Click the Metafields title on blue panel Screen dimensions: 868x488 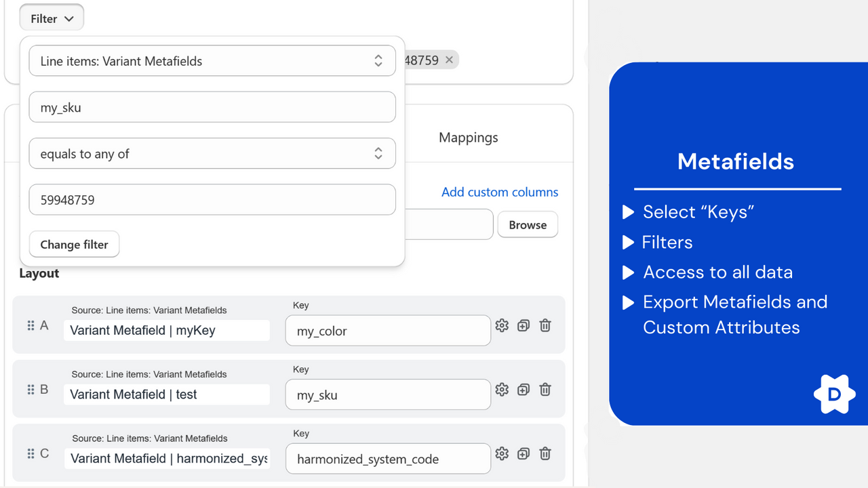736,161
